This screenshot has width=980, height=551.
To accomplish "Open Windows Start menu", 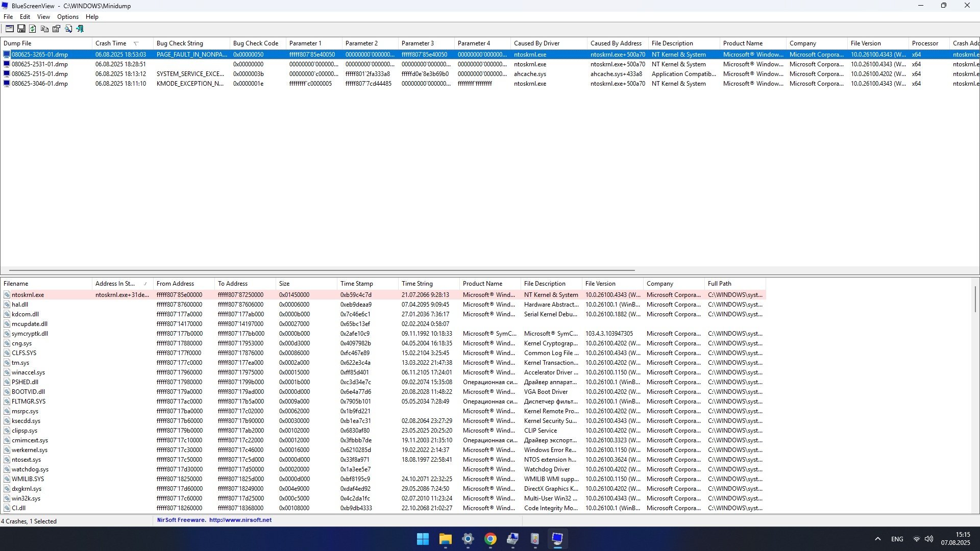I will [423, 539].
